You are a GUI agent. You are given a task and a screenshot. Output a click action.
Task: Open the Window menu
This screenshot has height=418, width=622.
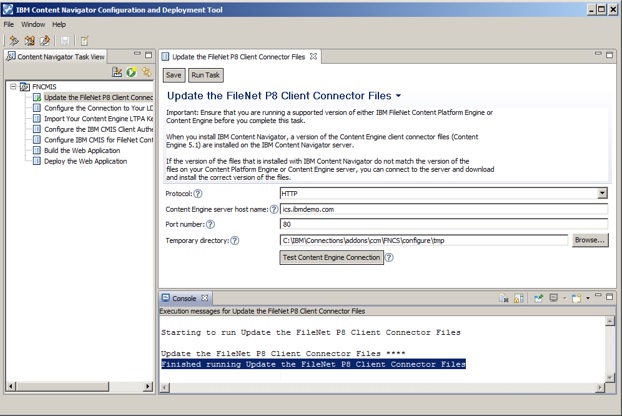pos(33,25)
